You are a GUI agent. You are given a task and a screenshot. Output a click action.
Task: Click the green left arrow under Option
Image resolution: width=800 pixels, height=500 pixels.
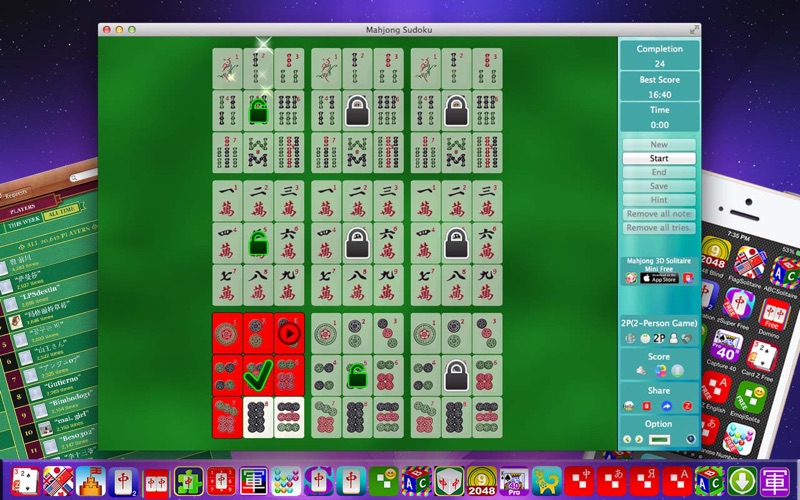(x=627, y=439)
